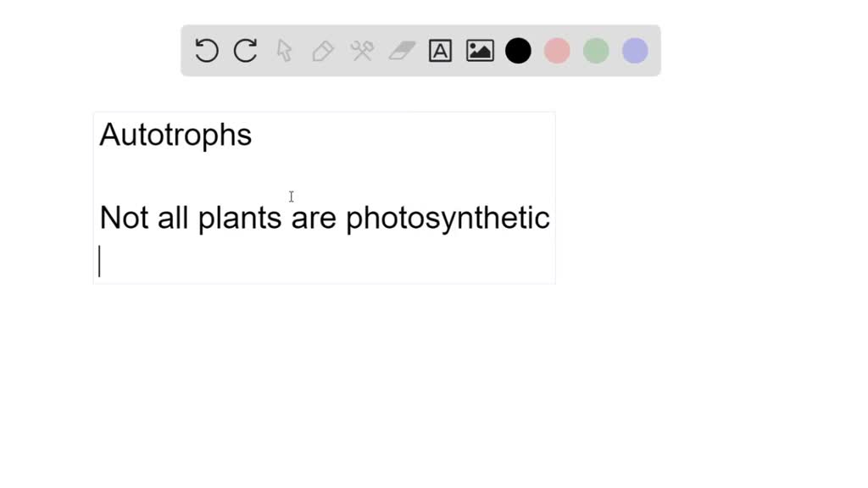Insert an image onto the whiteboard
Viewport: 868px width, 488px height.
coord(479,51)
